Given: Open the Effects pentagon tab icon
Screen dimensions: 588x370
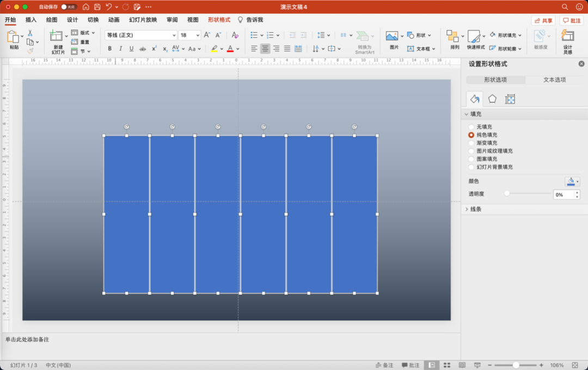Looking at the screenshot, I should point(492,99).
